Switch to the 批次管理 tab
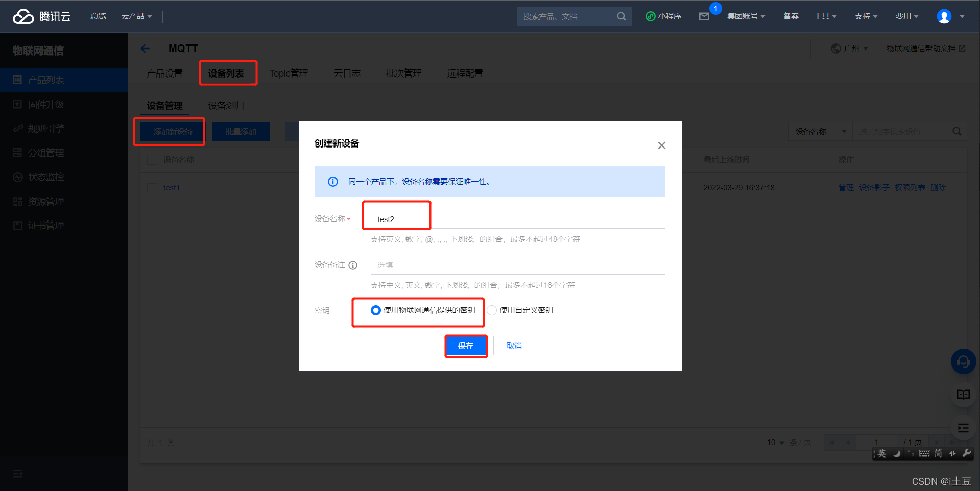This screenshot has width=980, height=491. 404,73
